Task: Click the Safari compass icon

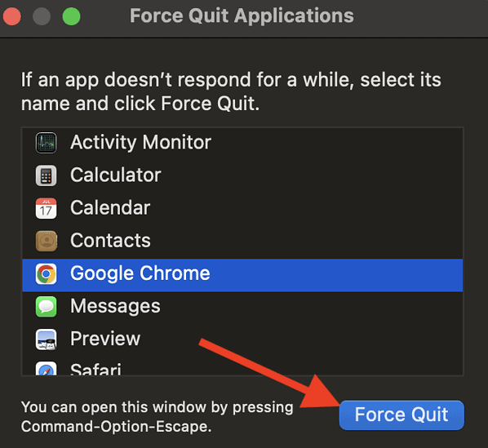Action: coord(46,368)
